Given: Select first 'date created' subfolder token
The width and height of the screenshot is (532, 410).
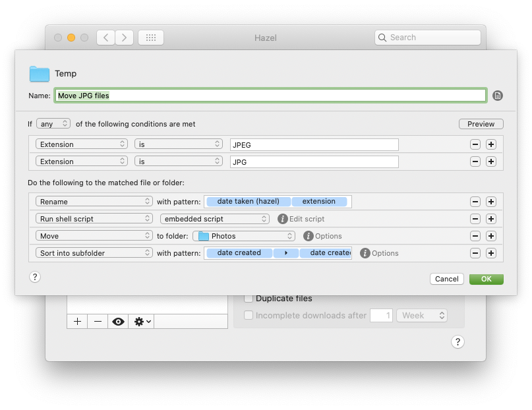Looking at the screenshot, I should [239, 253].
